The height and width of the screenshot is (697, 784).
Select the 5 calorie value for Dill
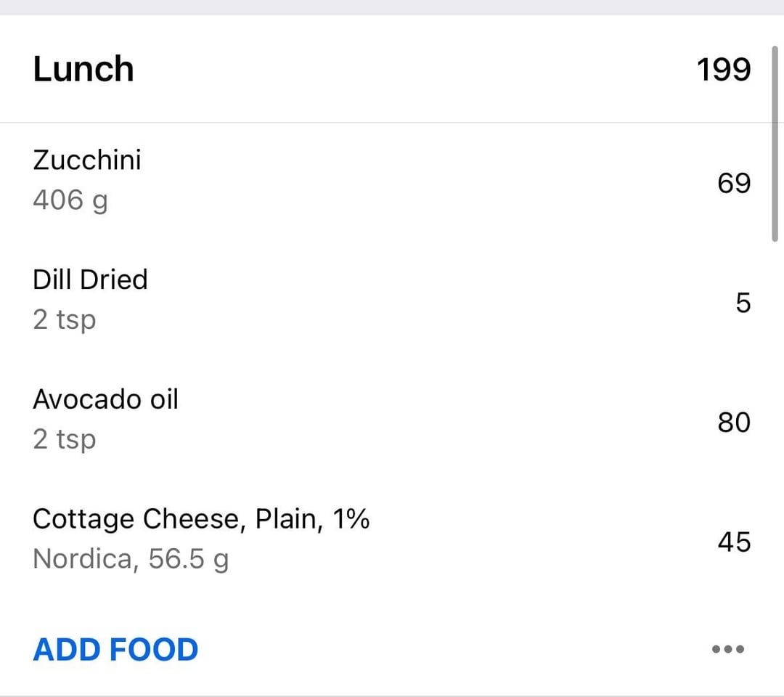coord(743,303)
